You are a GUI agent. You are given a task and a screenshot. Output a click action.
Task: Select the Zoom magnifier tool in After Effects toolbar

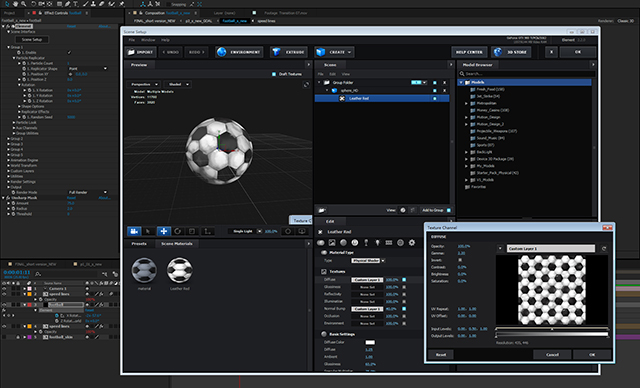pyautogui.click(x=24, y=4)
